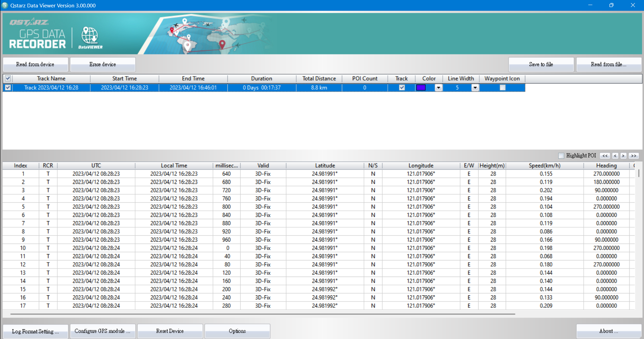Screen dimensions: 644x339
Task: Click the blue track color swatch
Action: click(421, 88)
